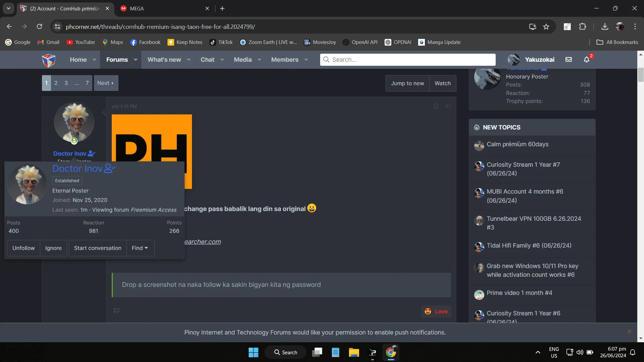644x362 pixels.
Task: Expand the Members dropdown arrow
Action: 306,60
